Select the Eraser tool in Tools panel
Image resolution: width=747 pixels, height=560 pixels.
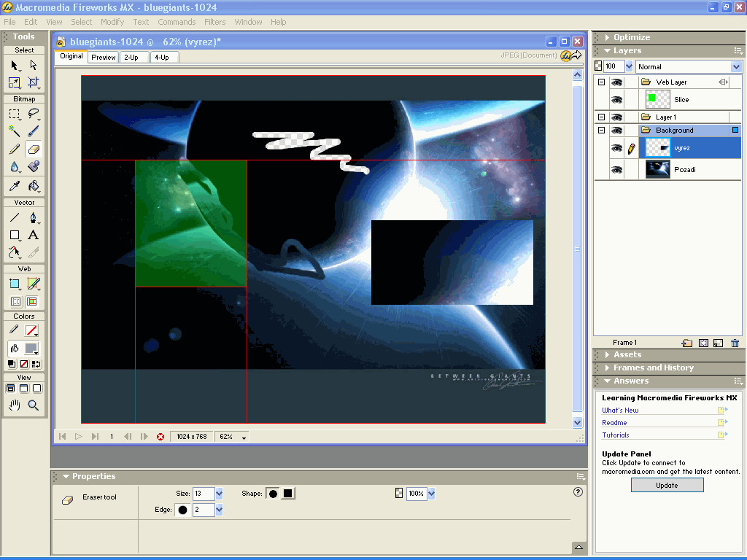pyautogui.click(x=33, y=149)
